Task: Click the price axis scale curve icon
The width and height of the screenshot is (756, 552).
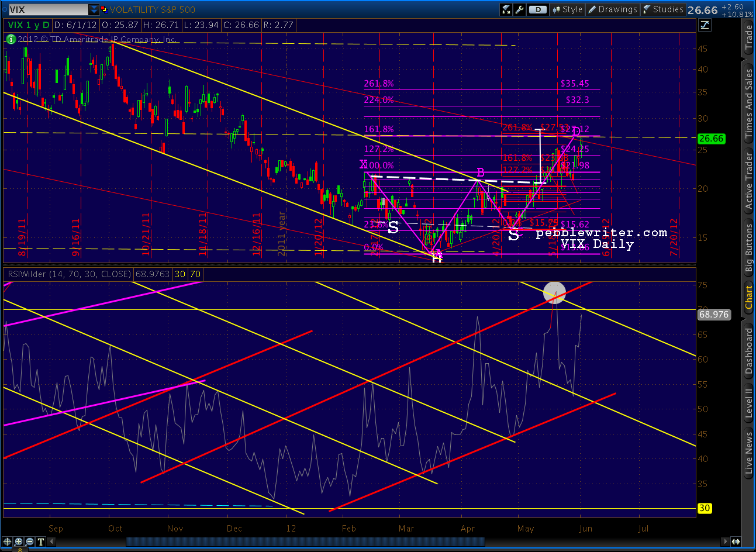Action: pos(705,25)
